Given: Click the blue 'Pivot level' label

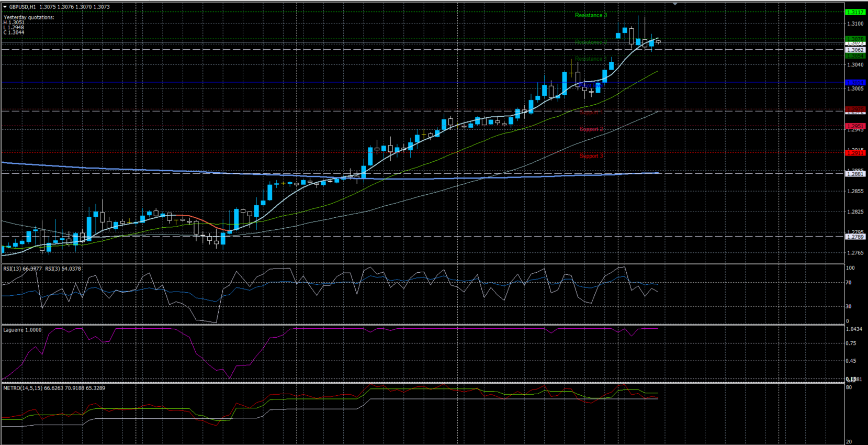Looking at the screenshot, I should (591, 85).
